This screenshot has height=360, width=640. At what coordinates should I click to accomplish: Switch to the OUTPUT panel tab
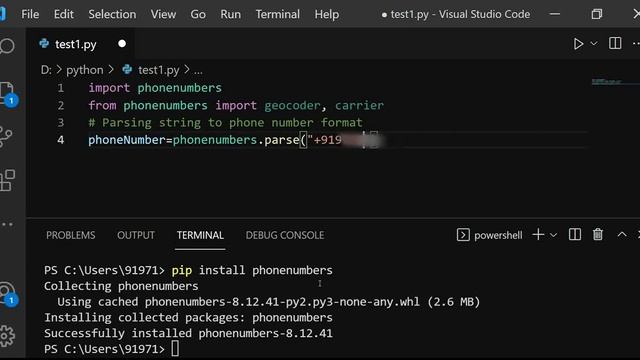coord(136,235)
